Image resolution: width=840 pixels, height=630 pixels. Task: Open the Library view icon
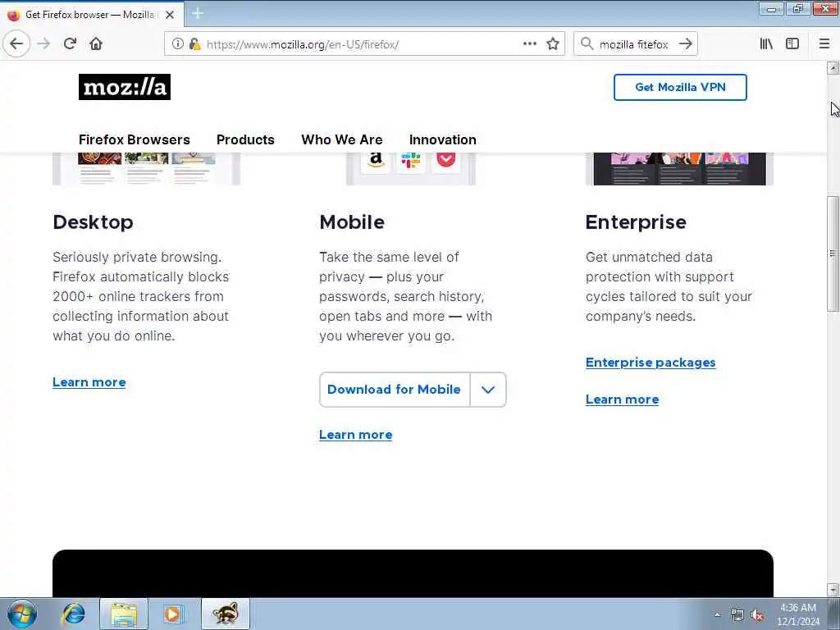pos(766,44)
